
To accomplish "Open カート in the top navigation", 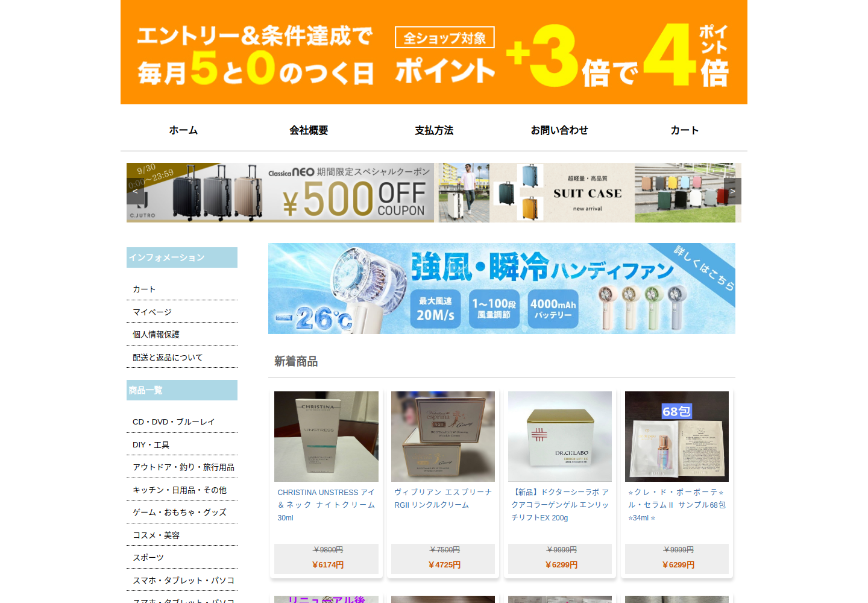I will 685,130.
